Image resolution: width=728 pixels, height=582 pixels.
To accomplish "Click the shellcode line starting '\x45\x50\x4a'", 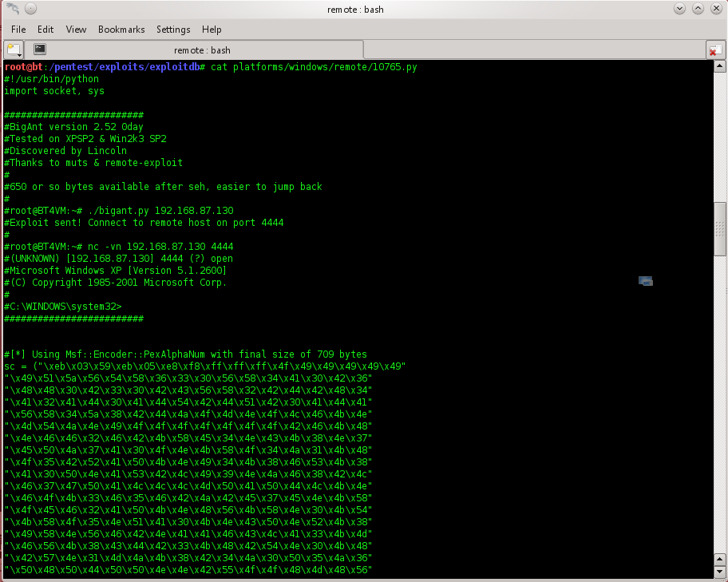I will pyautogui.click(x=188, y=450).
